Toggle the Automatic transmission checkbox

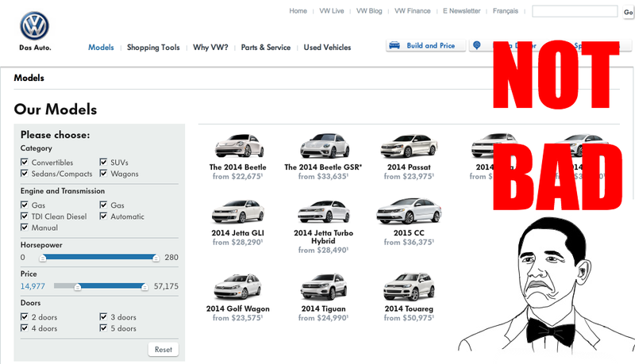(x=103, y=216)
